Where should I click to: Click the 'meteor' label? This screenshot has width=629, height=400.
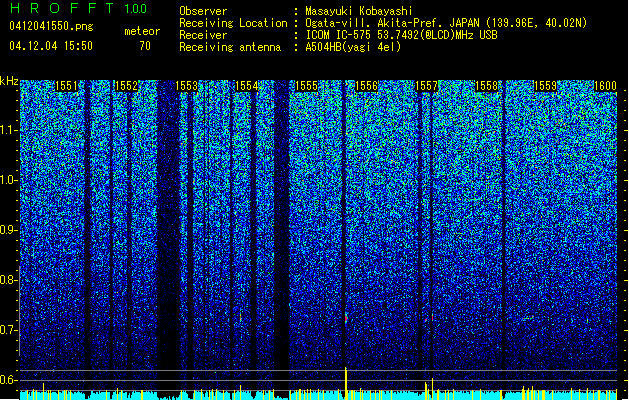tap(142, 31)
